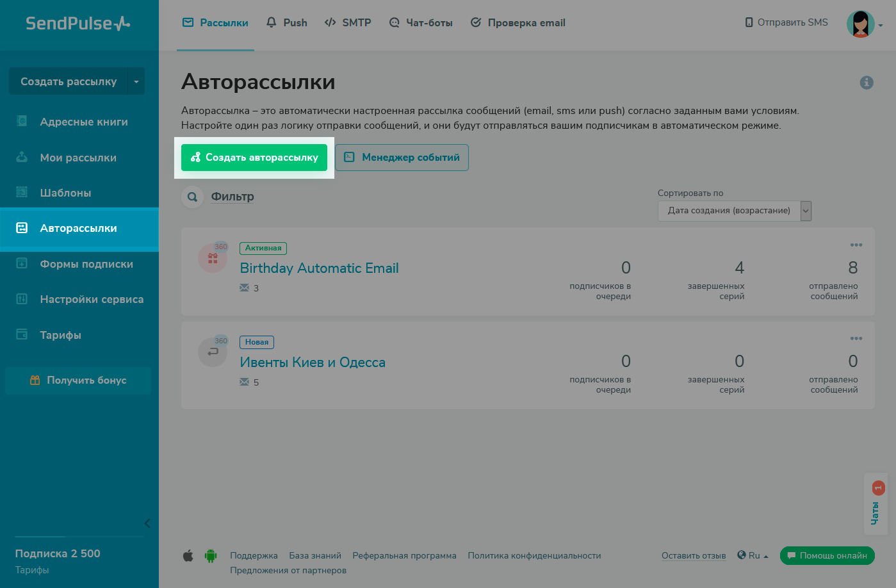The height and width of the screenshot is (588, 896).
Task: Click the envelope icon under Ивенты Киев и Одесса
Action: (245, 382)
